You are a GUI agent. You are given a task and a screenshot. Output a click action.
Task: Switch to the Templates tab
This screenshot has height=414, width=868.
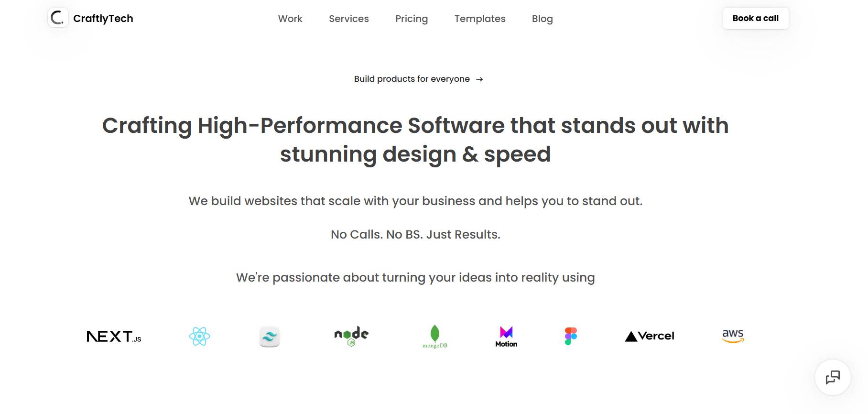[480, 19]
